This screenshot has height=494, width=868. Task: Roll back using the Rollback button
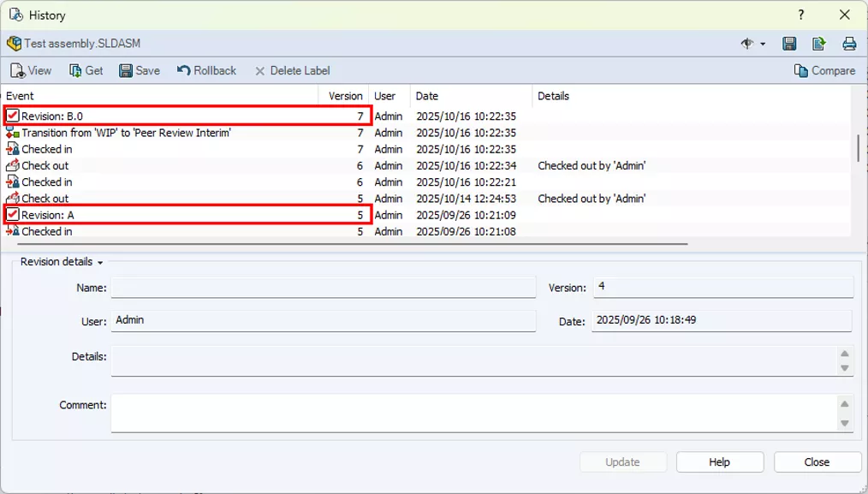point(206,71)
